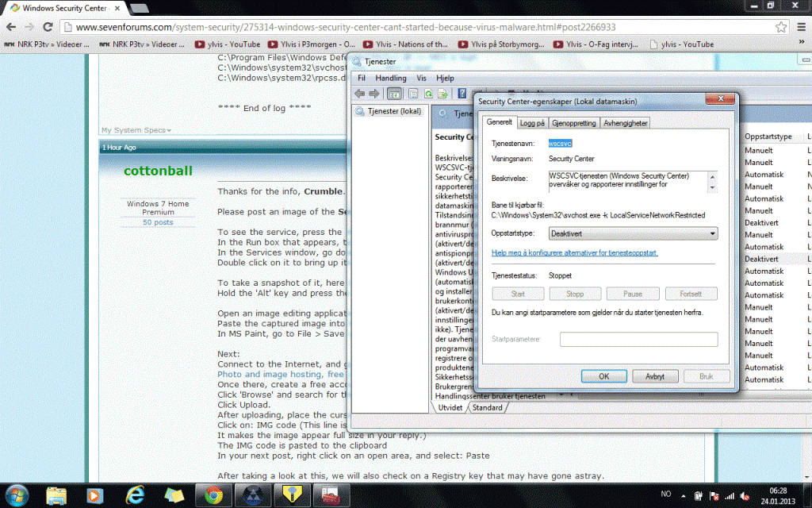Click the Start service button
The image size is (812, 508).
tap(518, 294)
